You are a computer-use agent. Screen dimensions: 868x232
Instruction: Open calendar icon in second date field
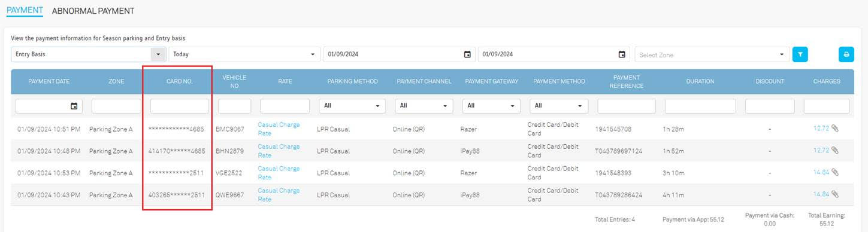pyautogui.click(x=622, y=54)
